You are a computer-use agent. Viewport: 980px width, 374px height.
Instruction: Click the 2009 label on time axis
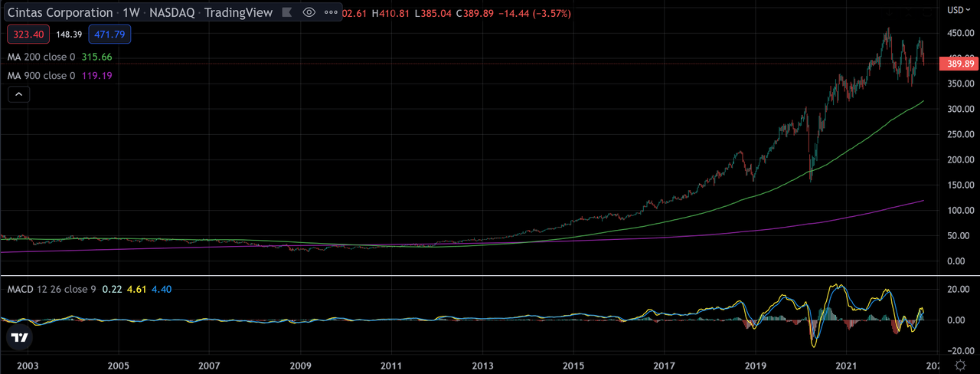pyautogui.click(x=300, y=366)
